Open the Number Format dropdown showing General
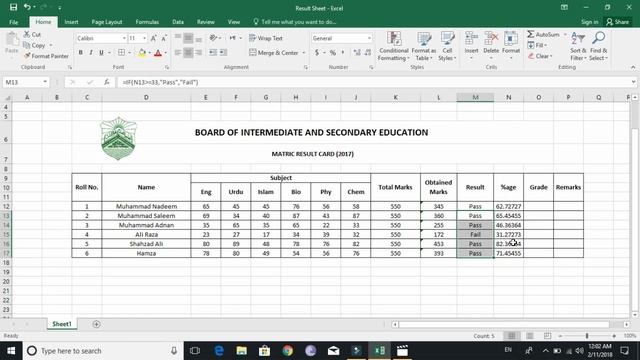 pos(369,38)
